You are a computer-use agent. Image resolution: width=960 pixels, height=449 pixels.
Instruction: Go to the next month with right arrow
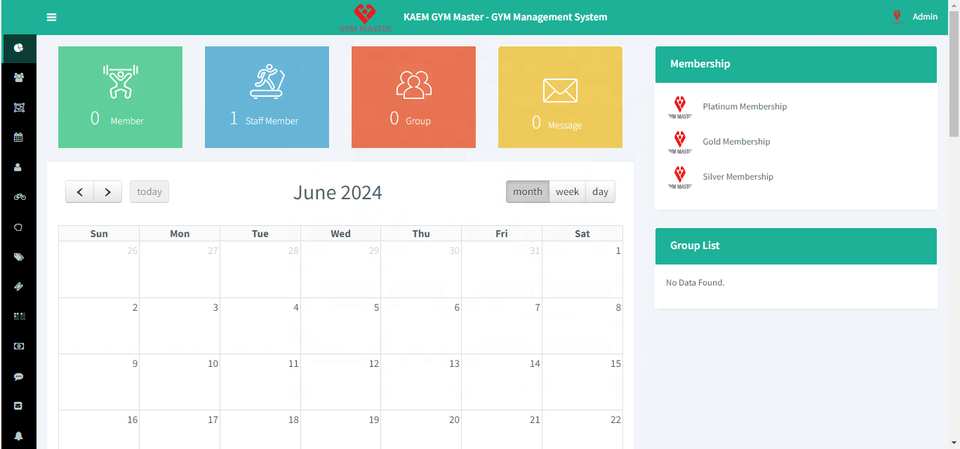pos(108,192)
